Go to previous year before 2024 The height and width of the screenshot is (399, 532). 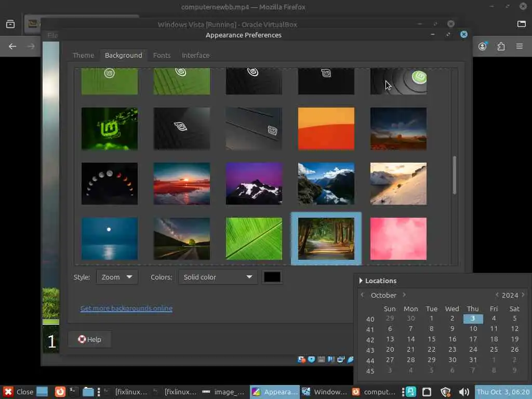[x=497, y=295]
